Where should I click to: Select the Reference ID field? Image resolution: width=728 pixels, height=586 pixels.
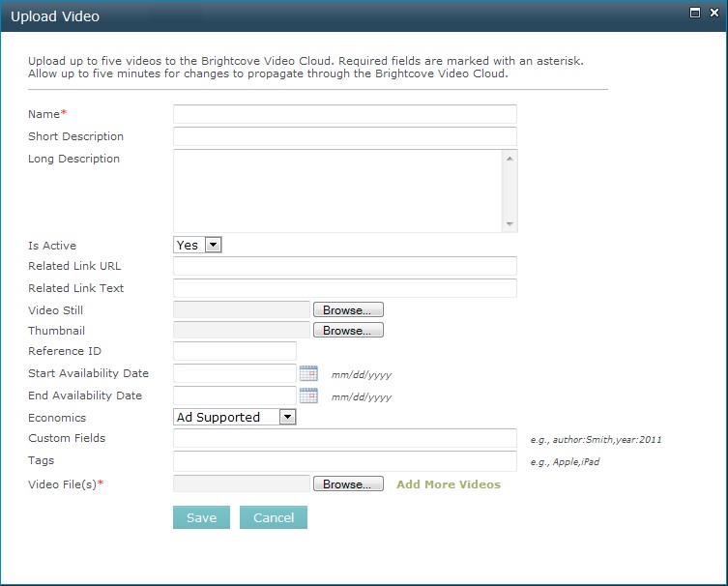[x=235, y=351]
